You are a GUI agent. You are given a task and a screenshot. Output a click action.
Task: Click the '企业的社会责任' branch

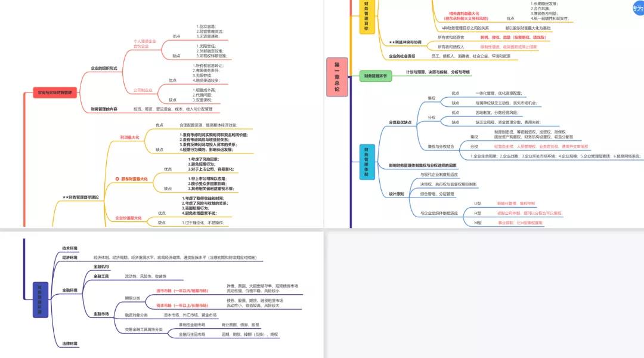[x=402, y=56]
